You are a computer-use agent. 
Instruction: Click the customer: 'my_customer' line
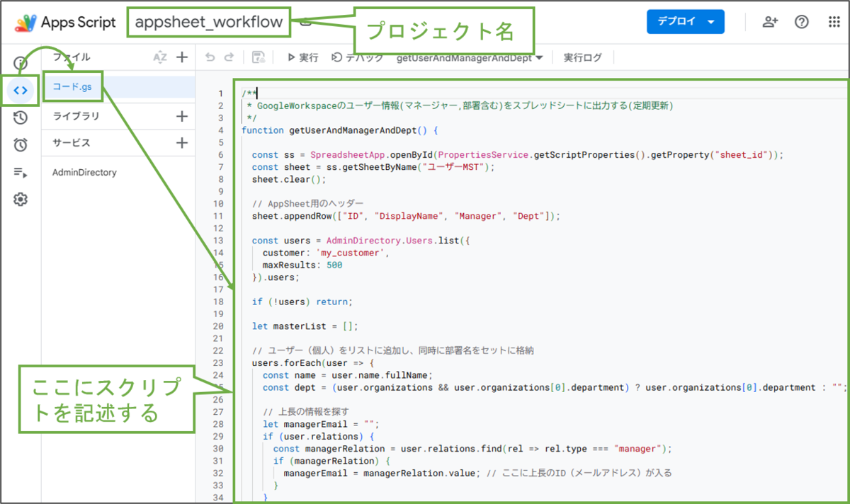(x=327, y=253)
